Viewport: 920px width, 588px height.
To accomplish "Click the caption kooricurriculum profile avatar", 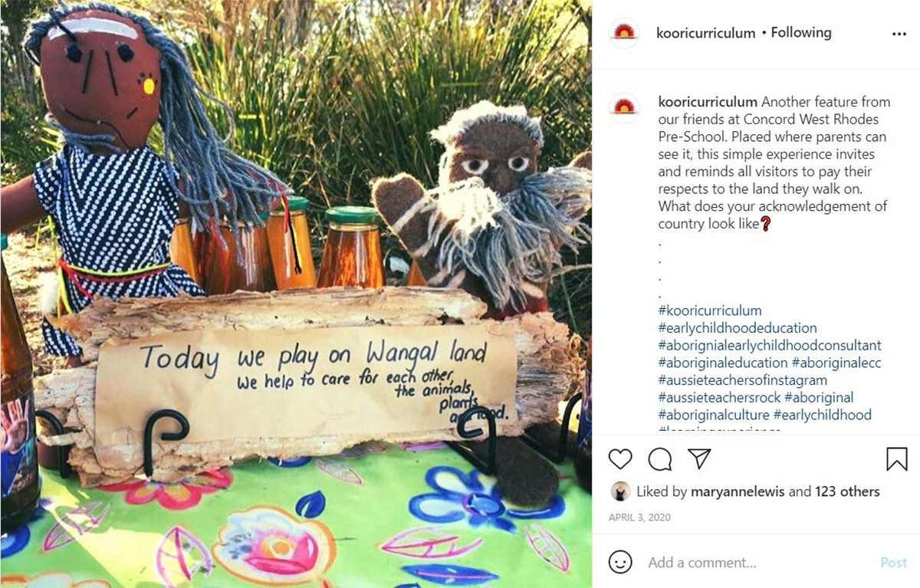I will [x=624, y=108].
